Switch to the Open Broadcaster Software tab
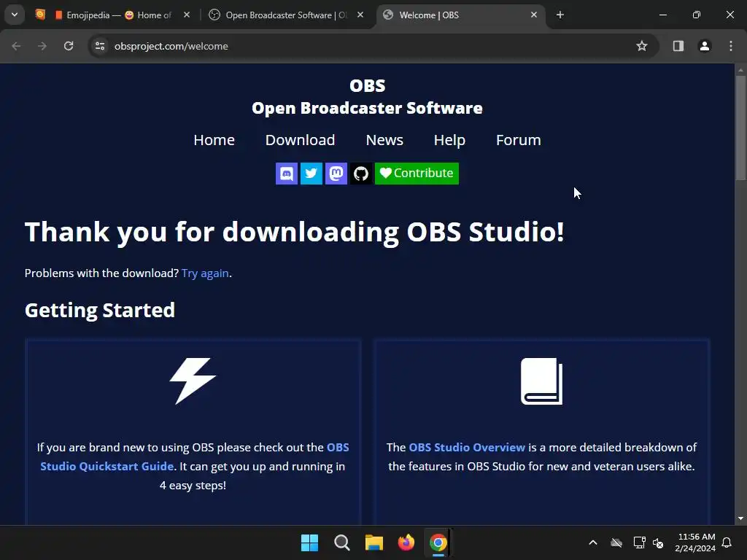This screenshot has width=747, height=560. tap(286, 15)
